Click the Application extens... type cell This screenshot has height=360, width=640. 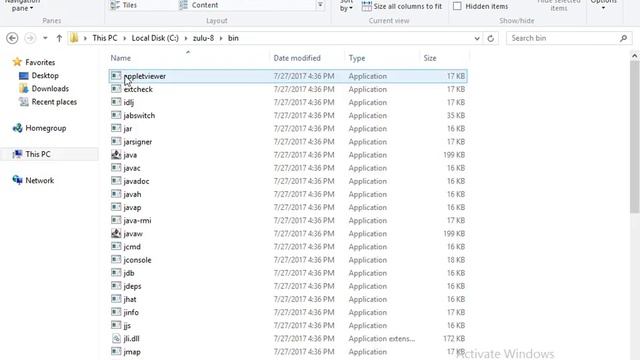[382, 338]
